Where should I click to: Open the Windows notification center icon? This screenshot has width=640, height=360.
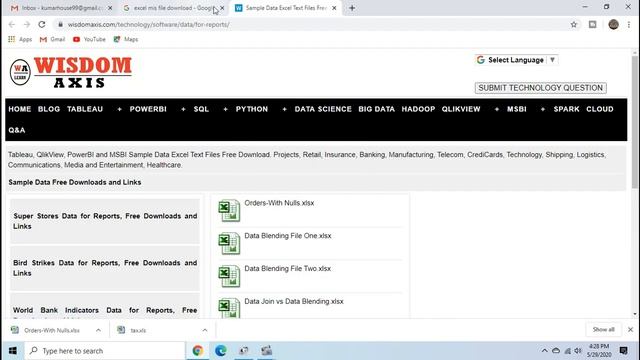coord(624,351)
